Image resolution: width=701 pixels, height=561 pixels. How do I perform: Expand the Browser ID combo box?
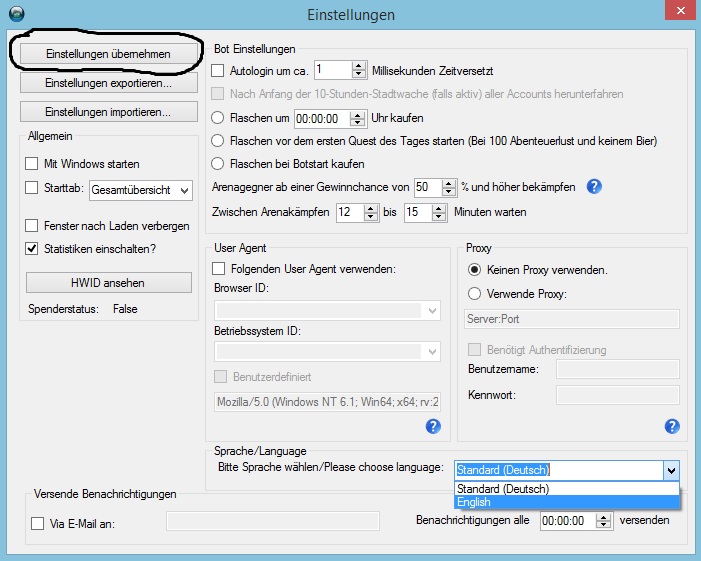point(327,310)
